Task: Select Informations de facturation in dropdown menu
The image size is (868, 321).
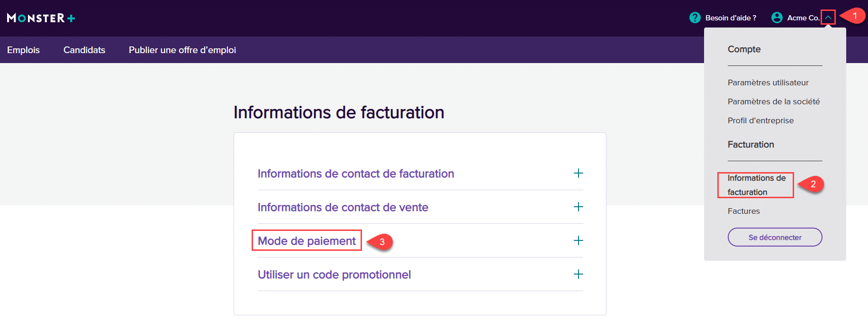Action: click(x=756, y=185)
